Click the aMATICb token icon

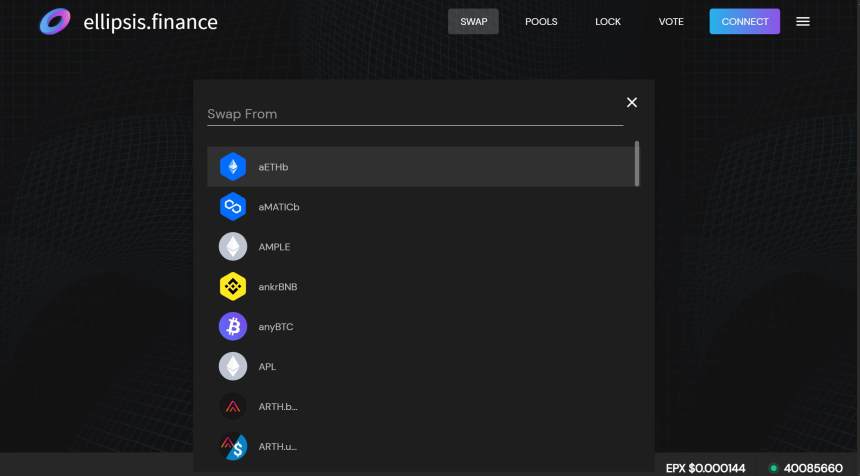pos(233,207)
